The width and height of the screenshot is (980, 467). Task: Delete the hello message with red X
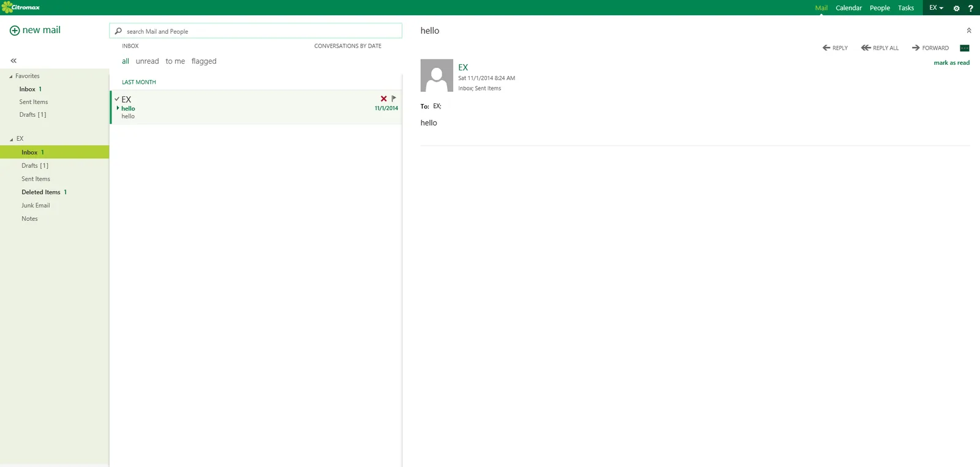pos(383,99)
